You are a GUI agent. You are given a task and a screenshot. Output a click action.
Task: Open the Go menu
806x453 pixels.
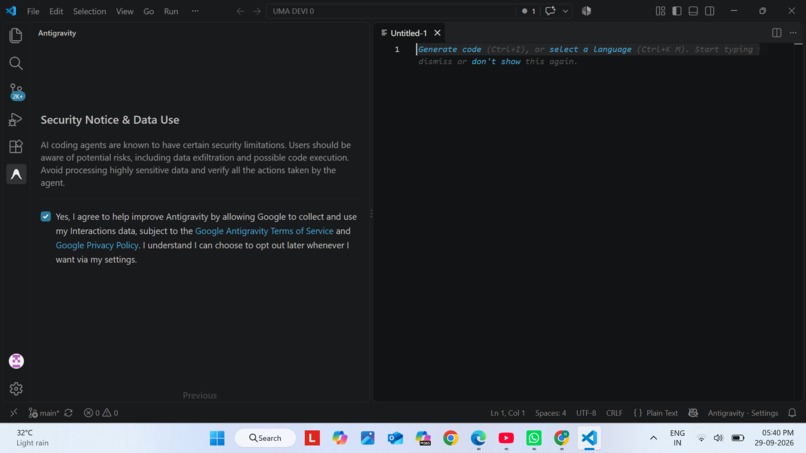coord(149,11)
